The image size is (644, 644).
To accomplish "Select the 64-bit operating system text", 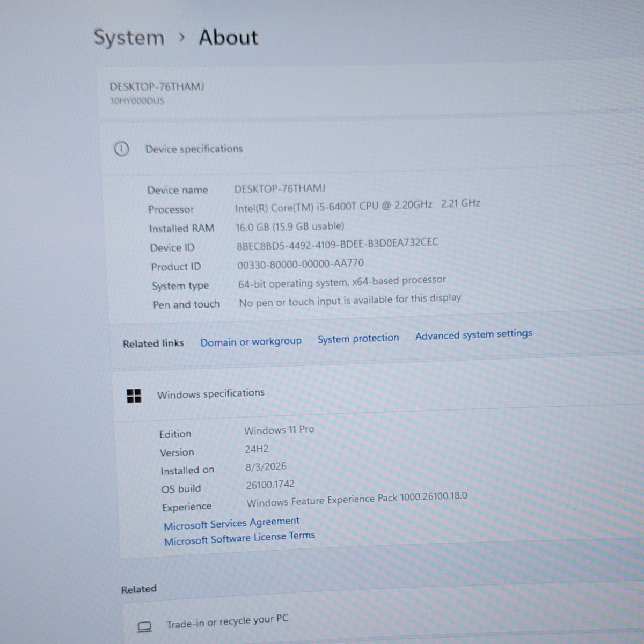I will [342, 282].
